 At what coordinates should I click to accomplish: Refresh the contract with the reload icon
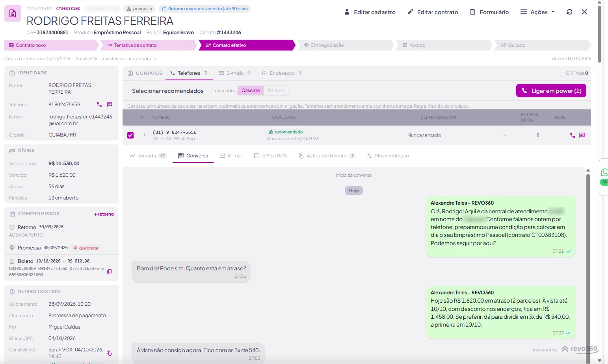pos(569,12)
